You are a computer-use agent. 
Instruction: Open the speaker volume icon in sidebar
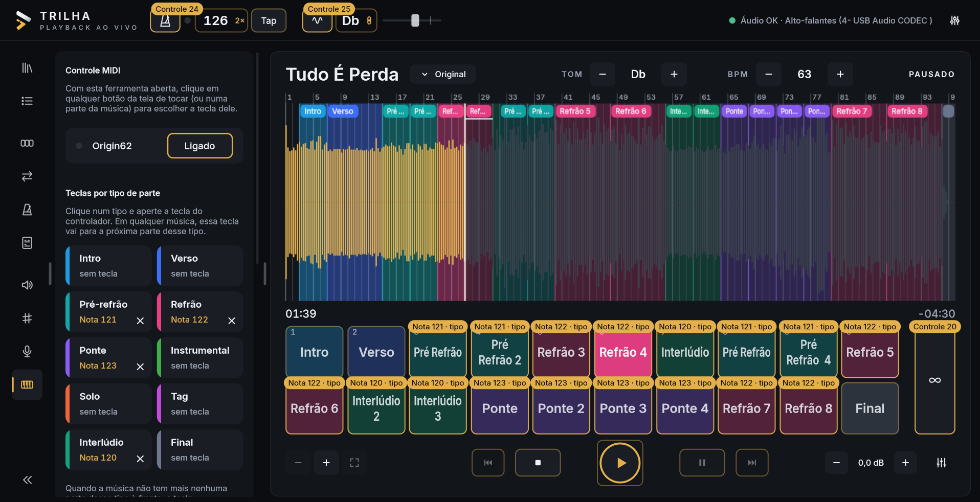pos(27,285)
